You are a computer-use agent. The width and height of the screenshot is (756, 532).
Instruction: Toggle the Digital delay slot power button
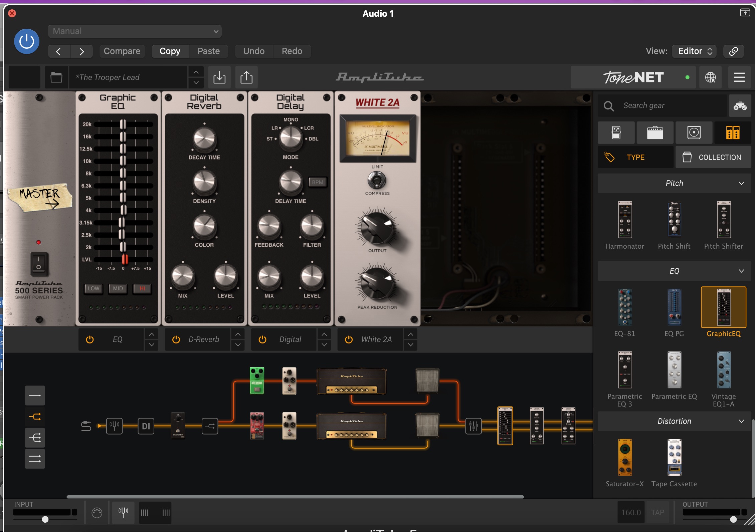(x=262, y=339)
